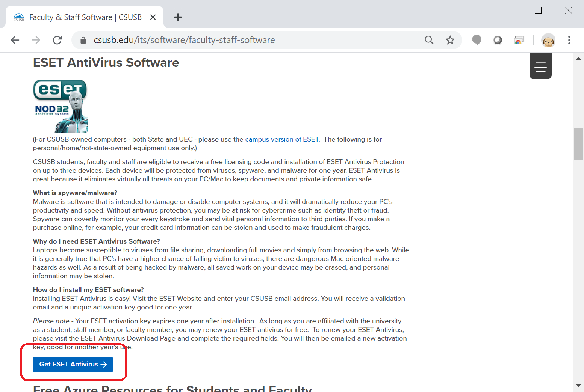
Task: Click the 'What is spyware/malware?' heading
Action: [75, 193]
